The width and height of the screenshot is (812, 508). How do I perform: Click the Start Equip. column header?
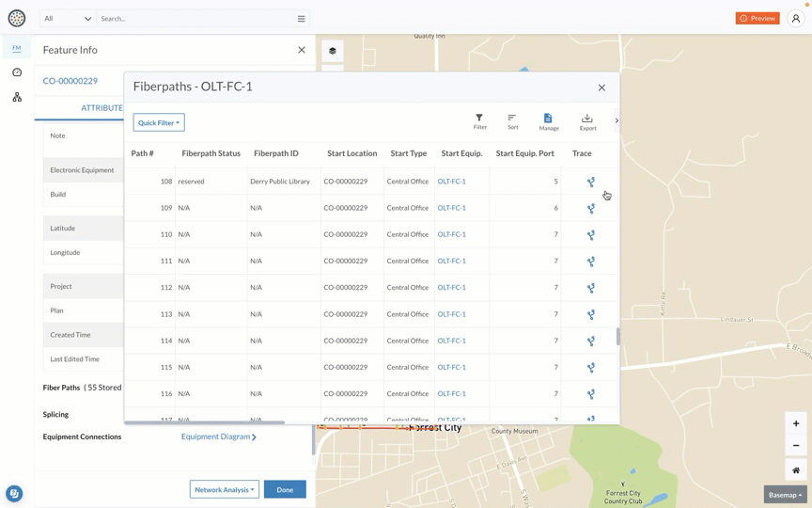coord(461,153)
